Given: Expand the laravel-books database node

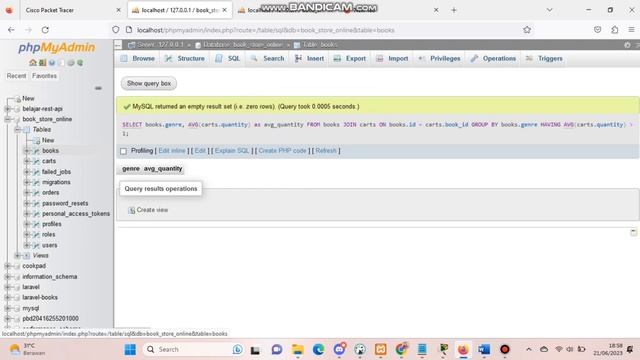Looking at the screenshot, I should [x=7, y=298].
